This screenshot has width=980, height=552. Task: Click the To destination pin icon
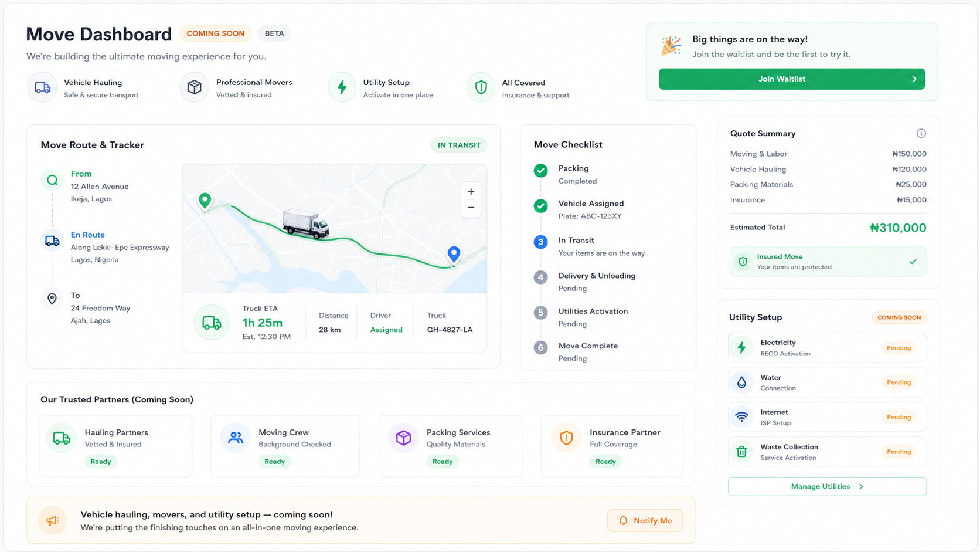pyautogui.click(x=52, y=299)
